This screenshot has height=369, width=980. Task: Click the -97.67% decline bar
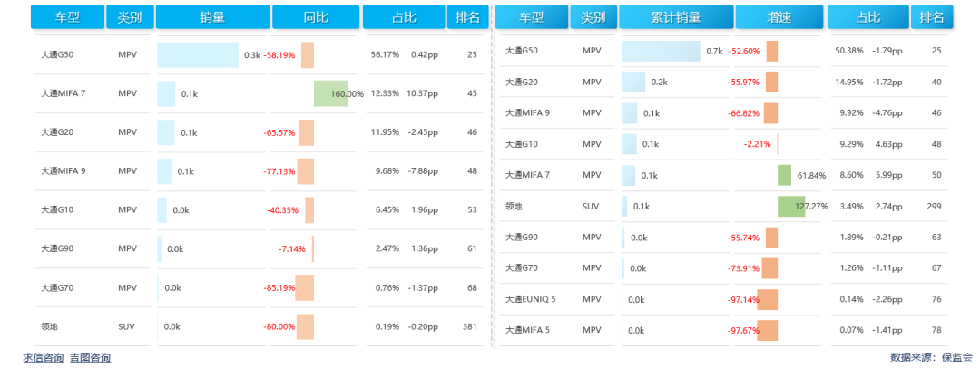(x=768, y=330)
